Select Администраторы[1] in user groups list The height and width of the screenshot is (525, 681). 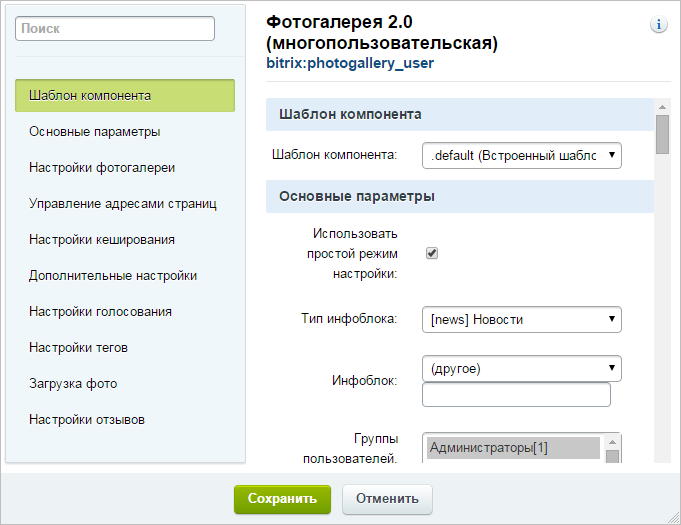click(513, 448)
